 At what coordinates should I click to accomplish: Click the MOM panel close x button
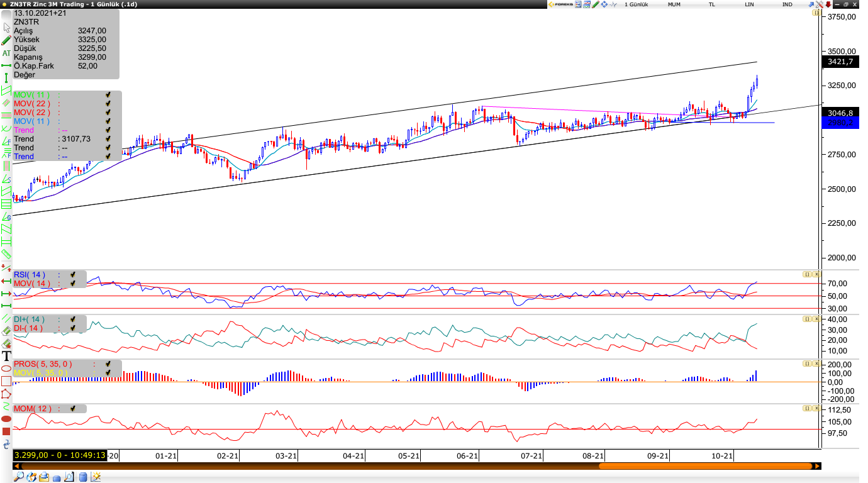[x=816, y=408]
